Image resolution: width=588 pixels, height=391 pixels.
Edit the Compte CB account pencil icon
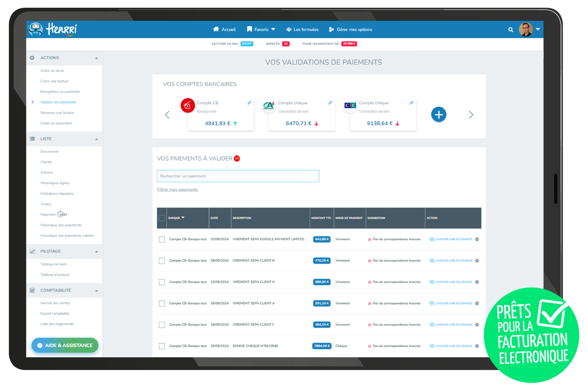(249, 103)
